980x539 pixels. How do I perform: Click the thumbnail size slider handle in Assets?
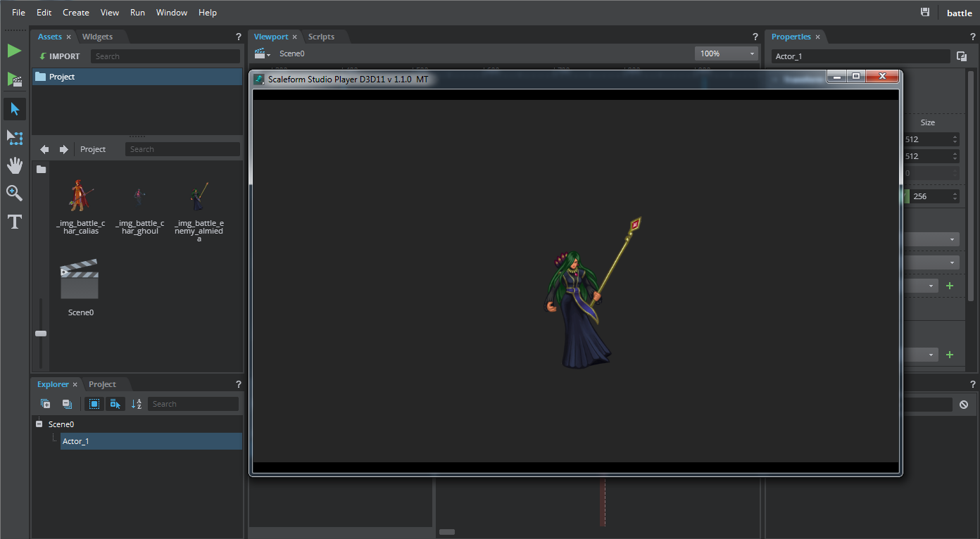pyautogui.click(x=41, y=334)
